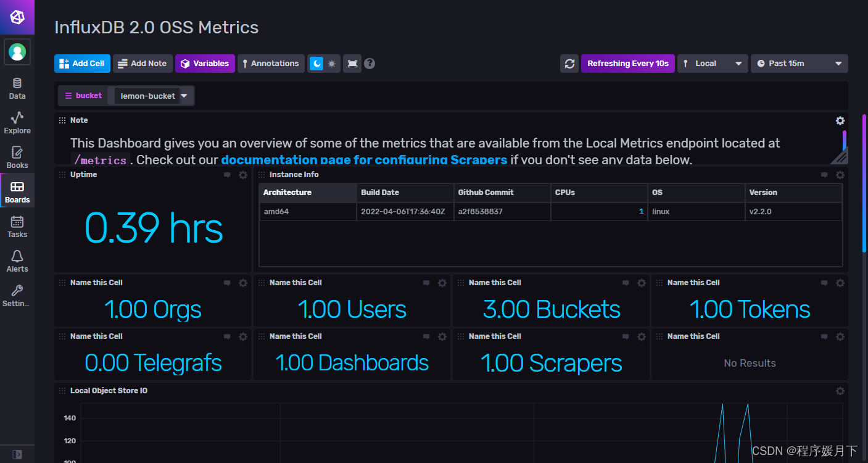Image resolution: width=868 pixels, height=463 pixels.
Task: Open the Instance Info gear settings
Action: 840,175
